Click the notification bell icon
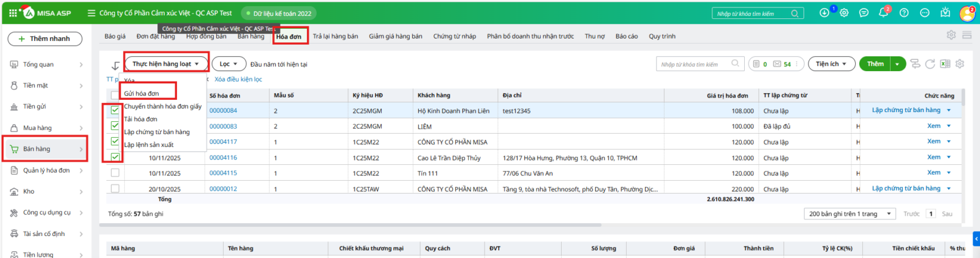Image resolution: width=980 pixels, height=258 pixels. coord(883,13)
